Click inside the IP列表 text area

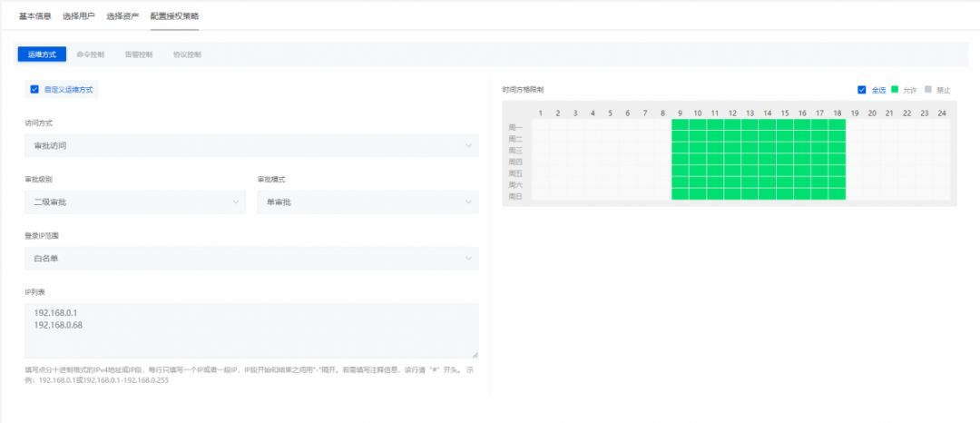[252, 330]
